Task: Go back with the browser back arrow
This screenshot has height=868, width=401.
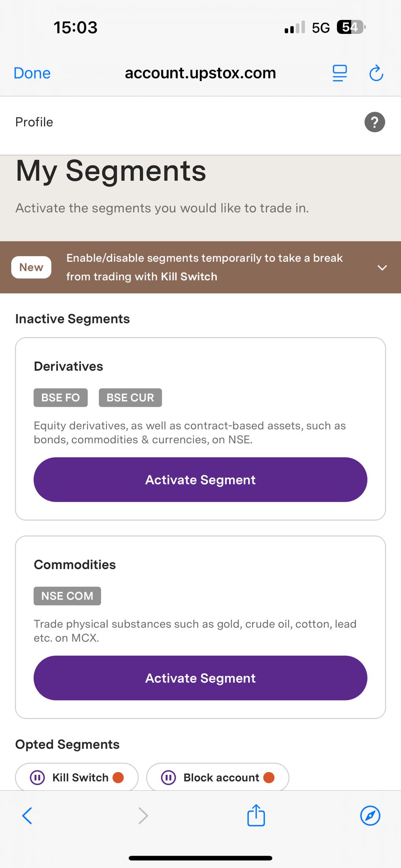Action: (x=27, y=815)
